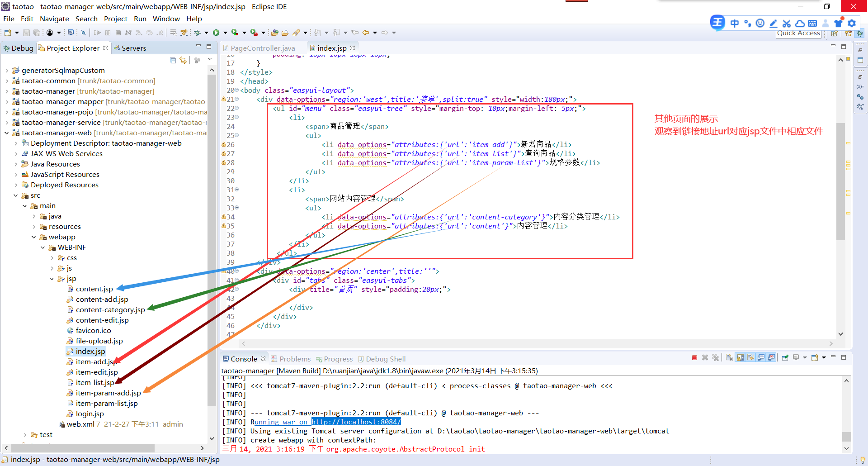Open the Navigate menu
The height and width of the screenshot is (466, 868).
[x=54, y=19]
